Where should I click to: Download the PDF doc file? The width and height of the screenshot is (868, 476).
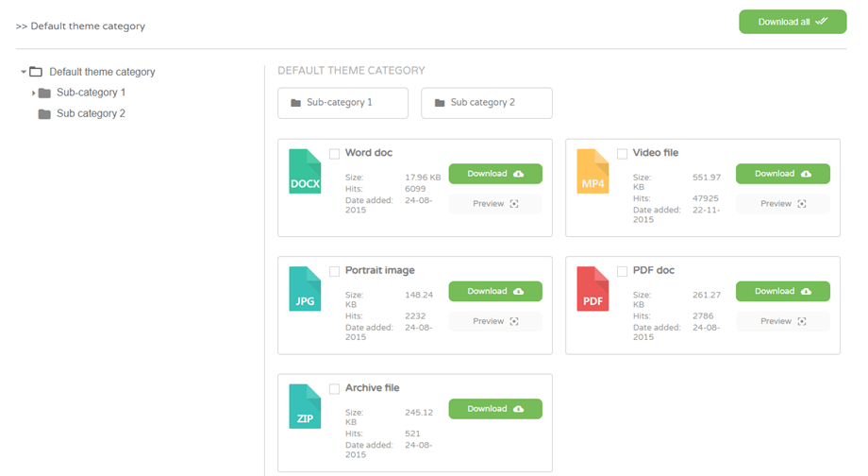pos(782,291)
